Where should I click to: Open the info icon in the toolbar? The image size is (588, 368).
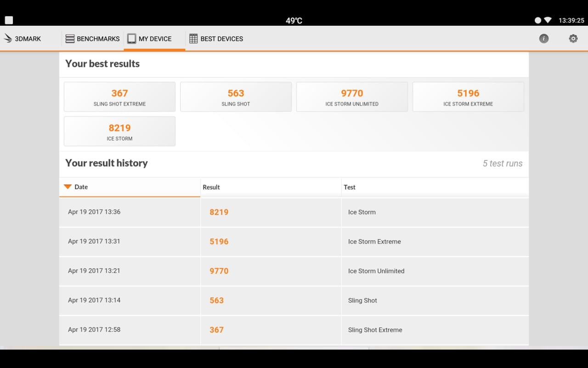pyautogui.click(x=544, y=39)
